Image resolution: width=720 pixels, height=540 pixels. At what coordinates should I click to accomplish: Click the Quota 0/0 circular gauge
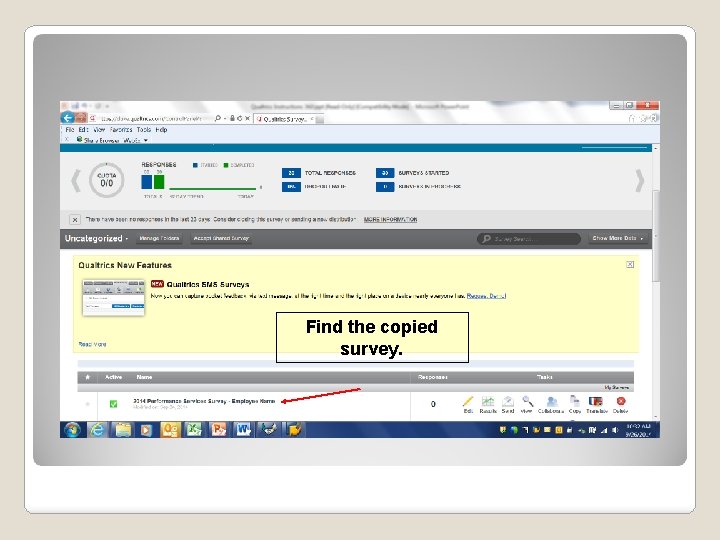click(x=107, y=180)
